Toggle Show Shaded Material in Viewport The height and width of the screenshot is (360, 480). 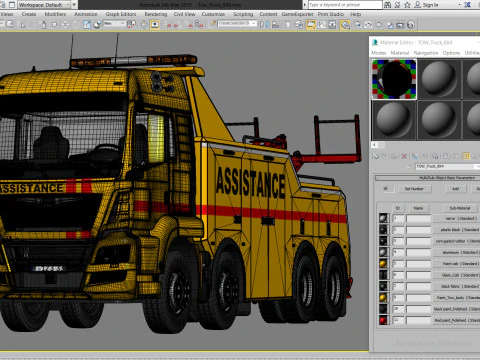(456, 156)
